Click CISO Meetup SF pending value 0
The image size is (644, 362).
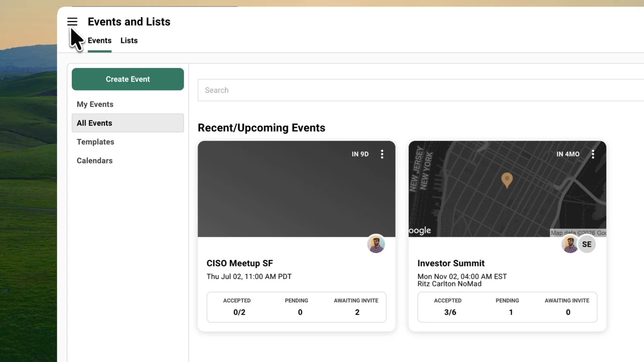coord(300,312)
